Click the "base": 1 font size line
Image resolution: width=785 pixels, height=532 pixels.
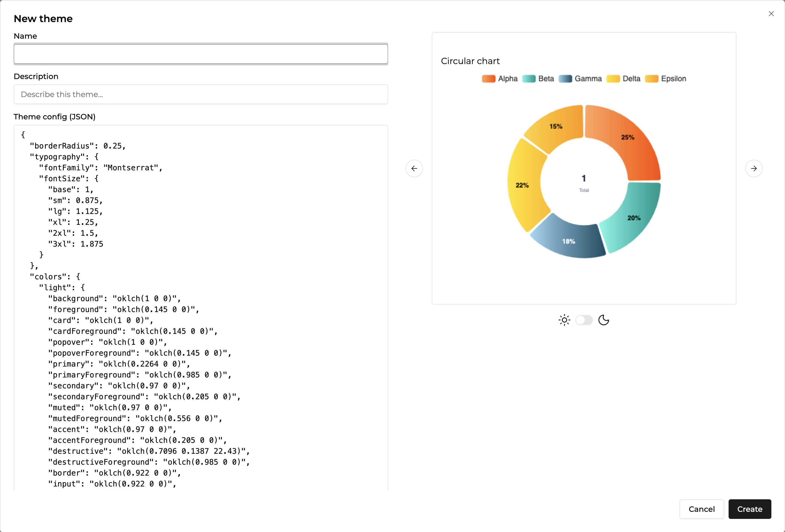[x=71, y=190]
